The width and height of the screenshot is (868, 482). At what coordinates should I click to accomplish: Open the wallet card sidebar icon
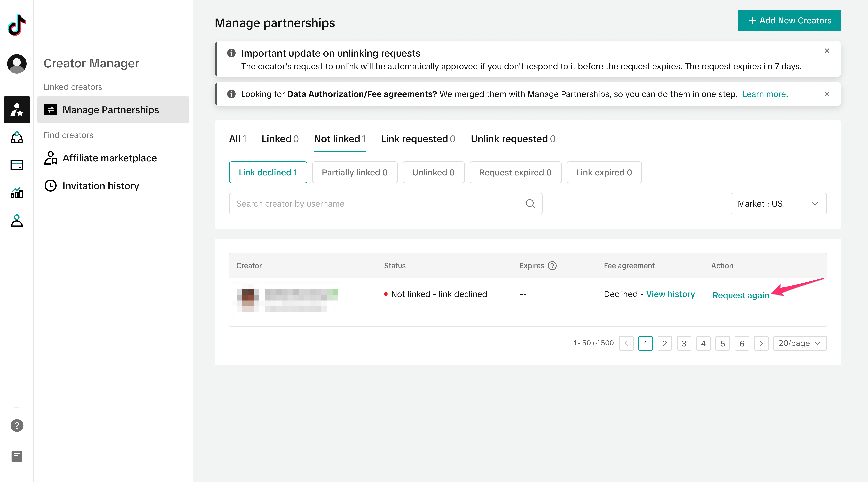coord(17,165)
